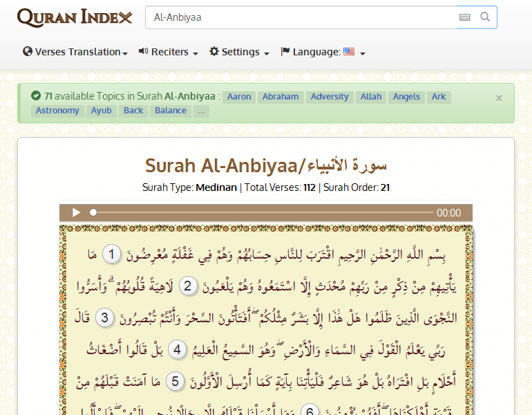This screenshot has height=415, width=532.
Task: Change Language via flag dropdown
Action: point(323,52)
